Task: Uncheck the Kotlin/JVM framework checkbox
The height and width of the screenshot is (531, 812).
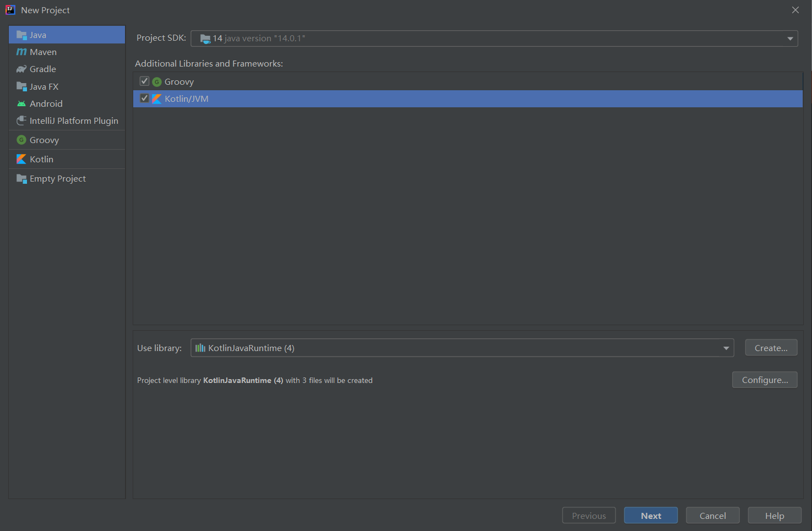Action: [144, 98]
